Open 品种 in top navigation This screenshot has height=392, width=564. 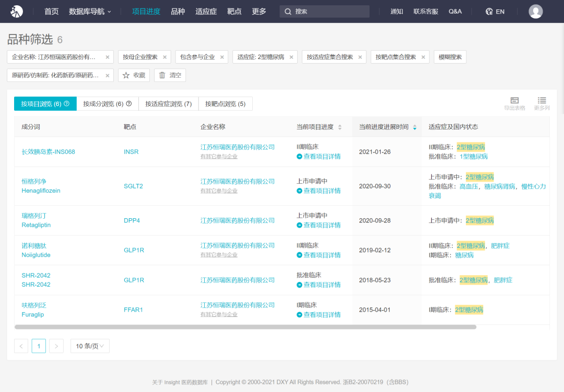pyautogui.click(x=178, y=11)
